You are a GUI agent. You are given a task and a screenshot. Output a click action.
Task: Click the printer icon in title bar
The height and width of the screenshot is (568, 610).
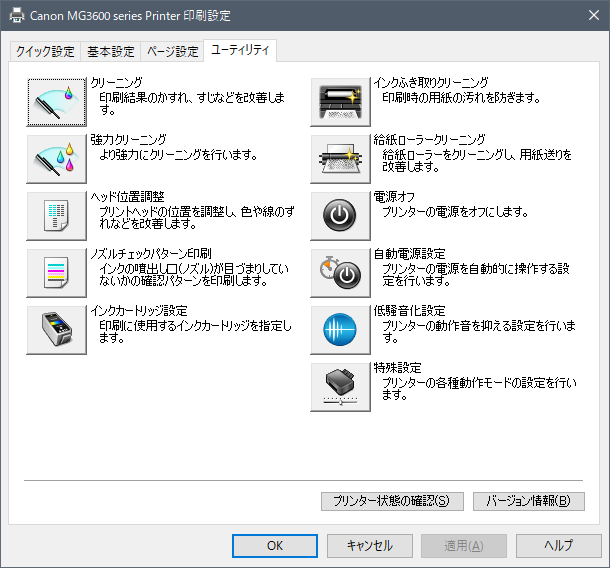click(17, 16)
